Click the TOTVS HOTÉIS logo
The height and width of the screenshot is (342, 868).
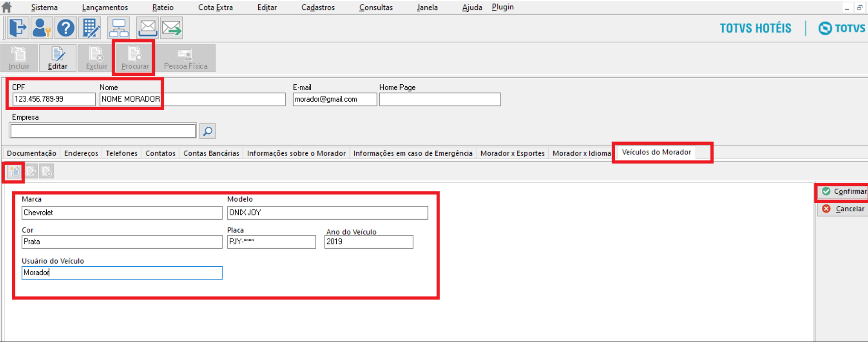coord(756,28)
